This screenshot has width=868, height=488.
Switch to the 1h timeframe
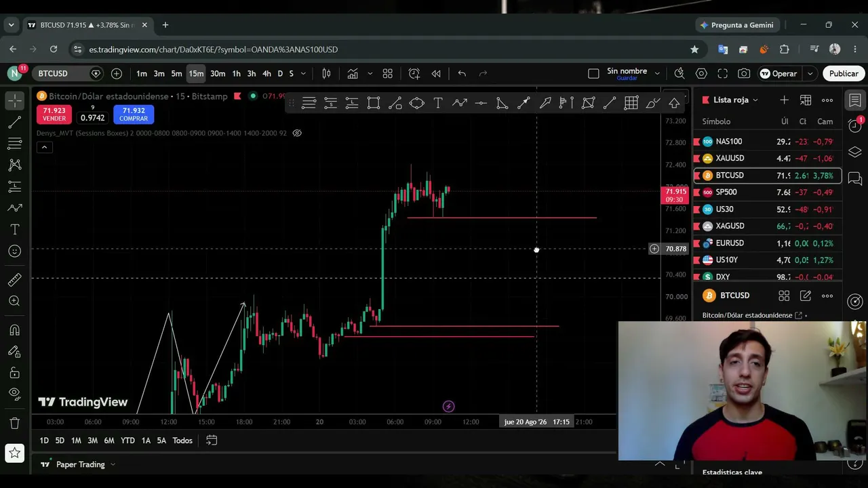tap(236, 73)
